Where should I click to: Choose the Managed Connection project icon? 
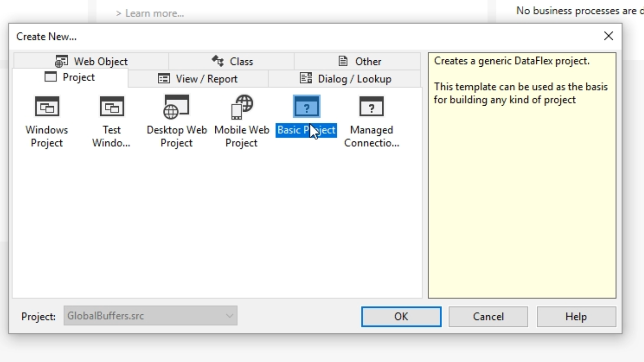(x=371, y=107)
